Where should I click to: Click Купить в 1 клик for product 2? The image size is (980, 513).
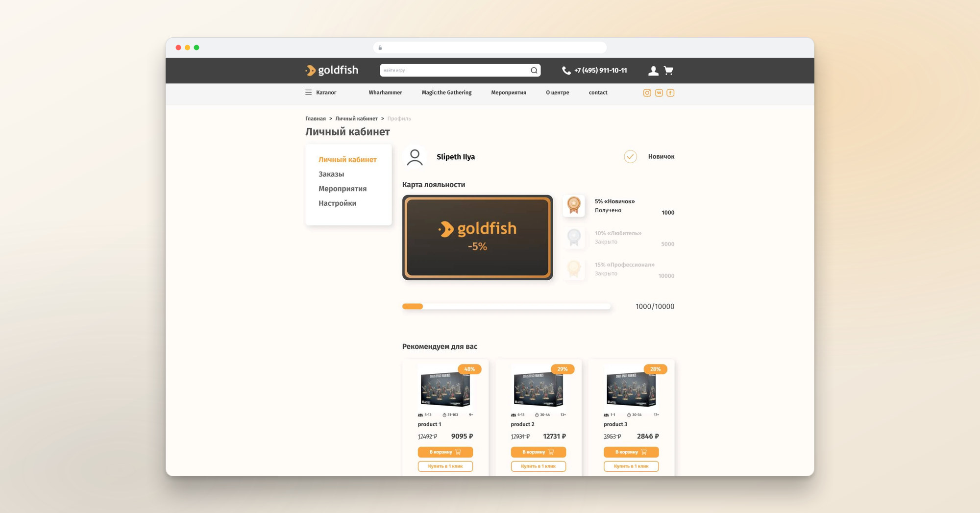[x=538, y=466]
